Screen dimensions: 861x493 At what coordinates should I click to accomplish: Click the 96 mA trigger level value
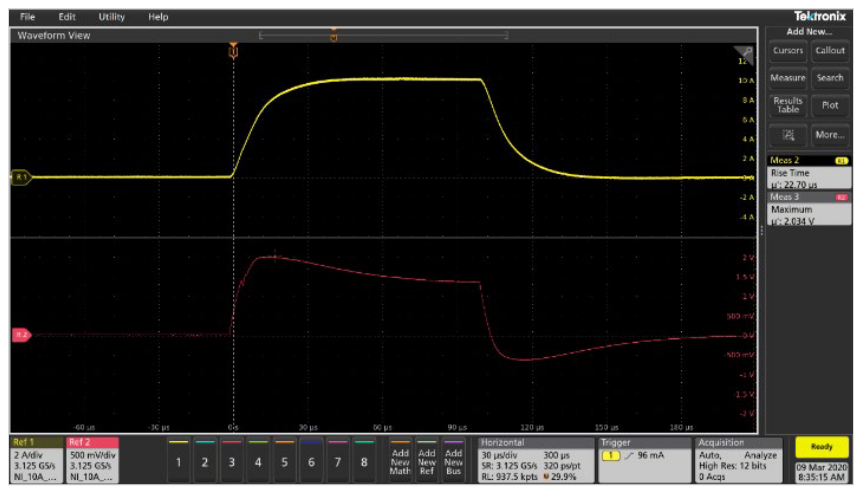[651, 455]
